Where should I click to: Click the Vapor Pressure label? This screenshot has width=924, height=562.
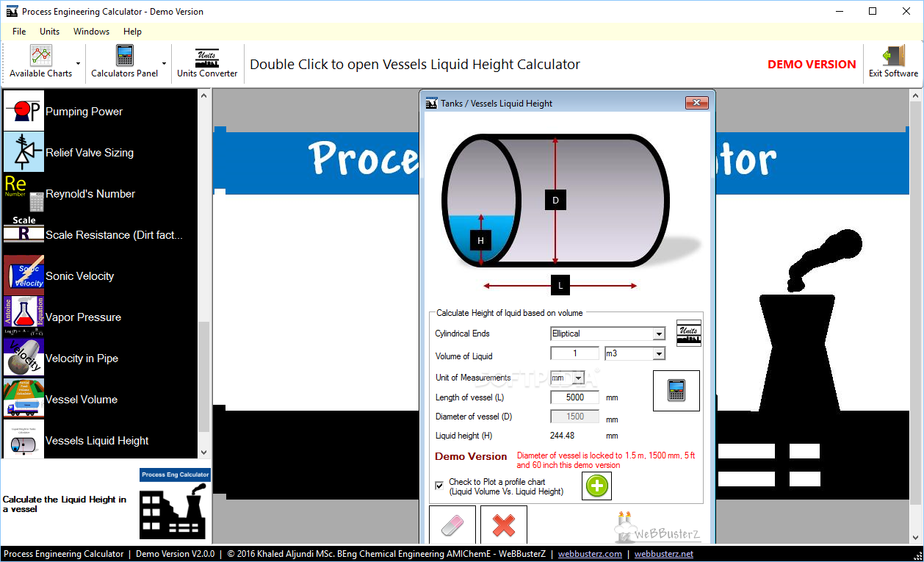(x=83, y=317)
